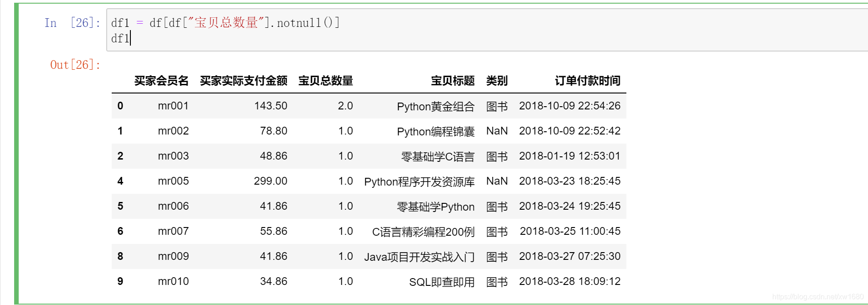Select NaN category in mr002 row
The height and width of the screenshot is (305, 868).
click(497, 131)
